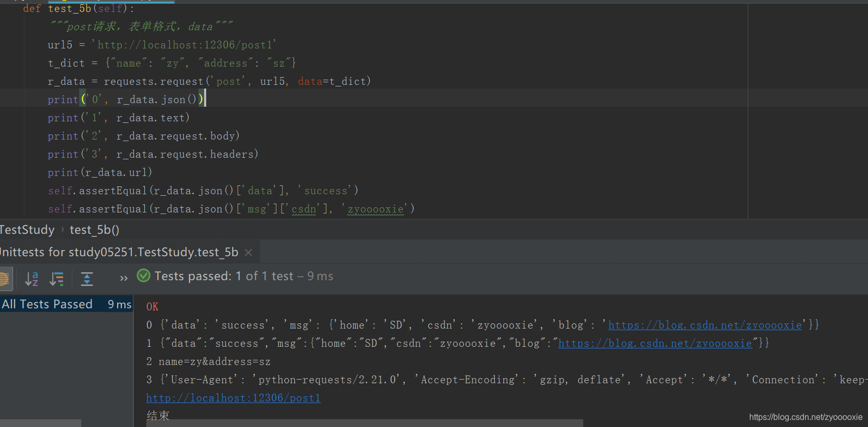868x427 pixels.
Task: Click the partially visible orange run toolbar icon
Action: [5, 279]
